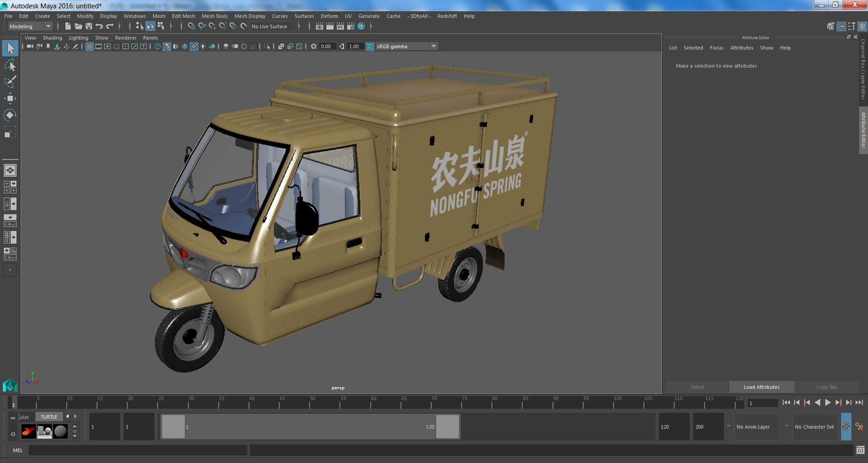Select camera in viewport panel toolbar
Viewport: 868px width, 463px height.
pyautogui.click(x=29, y=47)
